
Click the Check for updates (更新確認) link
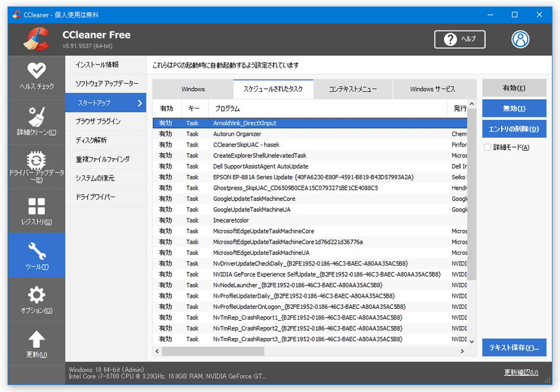(x=521, y=372)
